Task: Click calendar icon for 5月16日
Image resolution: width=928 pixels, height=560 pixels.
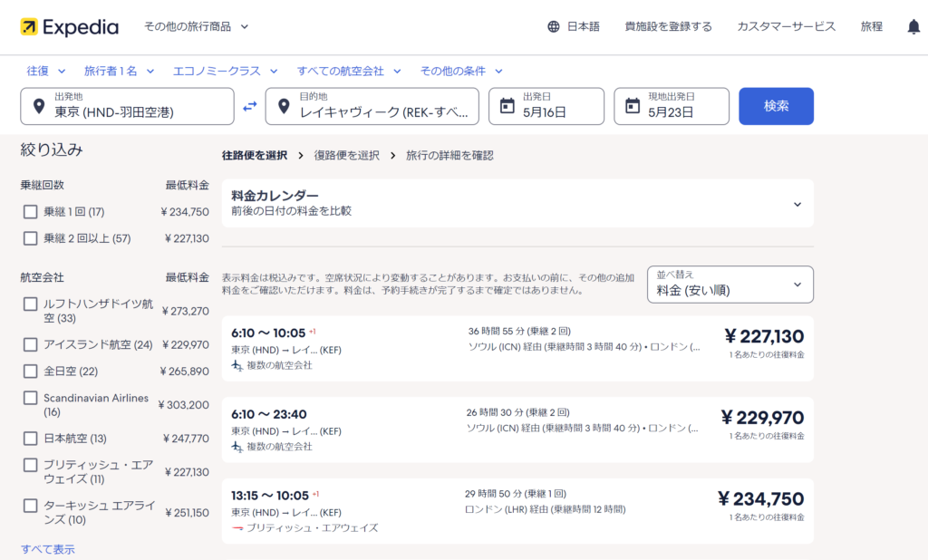Action: point(507,106)
